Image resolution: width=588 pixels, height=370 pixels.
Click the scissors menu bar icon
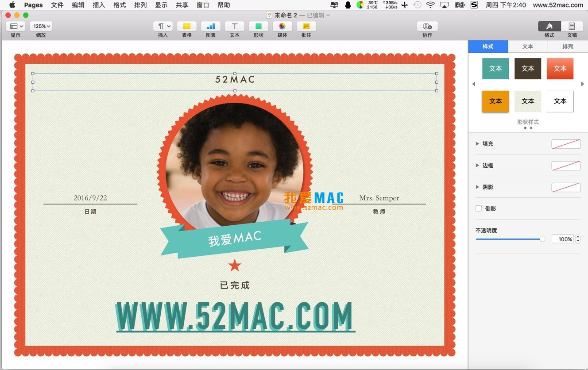point(404,5)
